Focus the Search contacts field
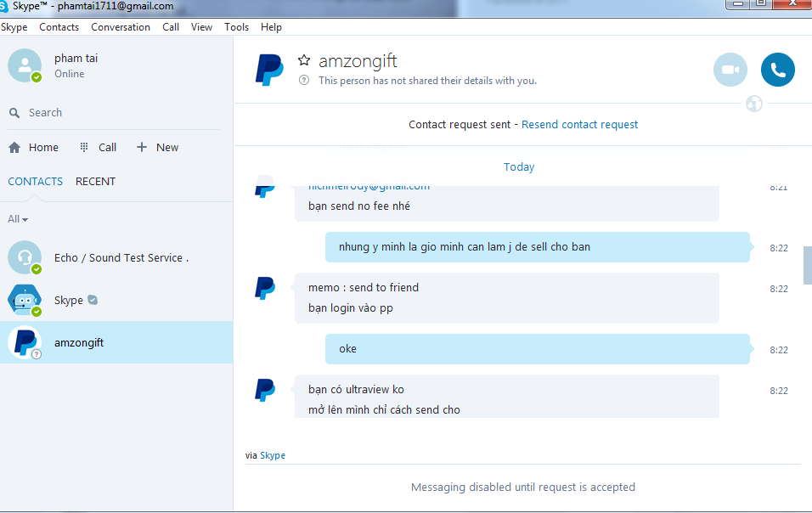The width and height of the screenshot is (812, 513). tap(115, 113)
